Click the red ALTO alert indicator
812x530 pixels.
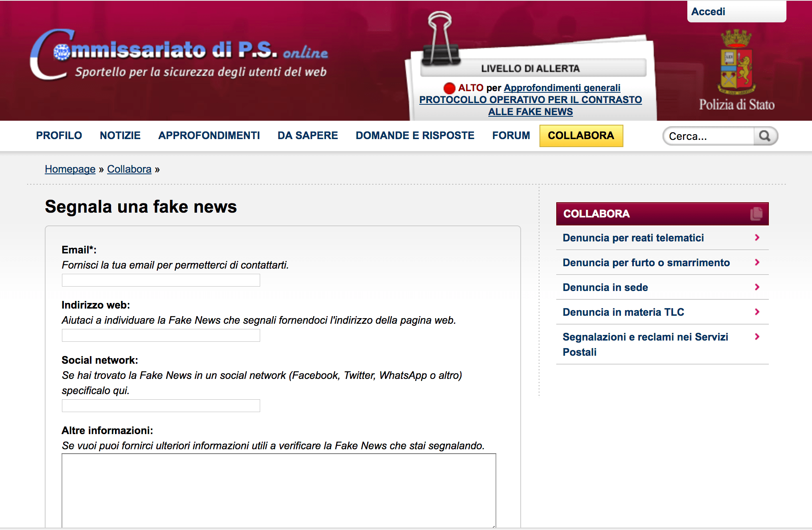449,88
